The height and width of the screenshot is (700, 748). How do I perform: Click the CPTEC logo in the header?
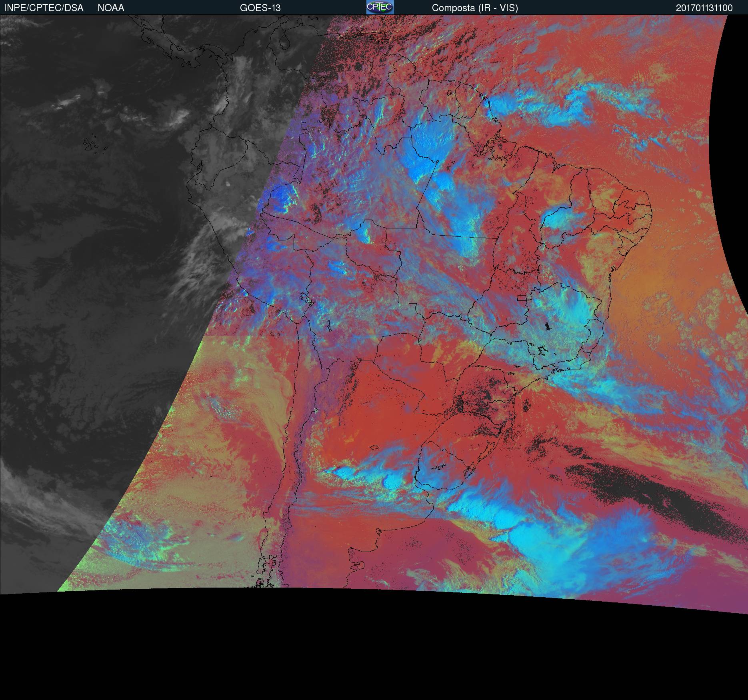tap(380, 7)
